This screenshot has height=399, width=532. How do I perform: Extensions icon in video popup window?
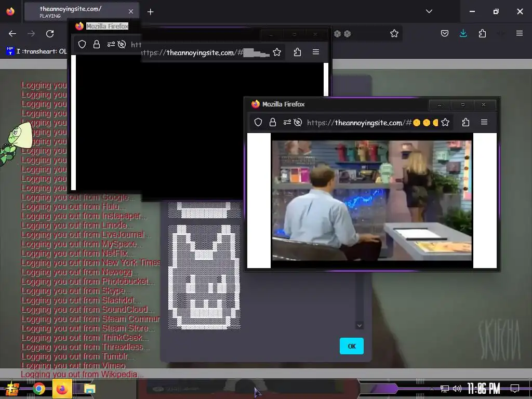(465, 122)
